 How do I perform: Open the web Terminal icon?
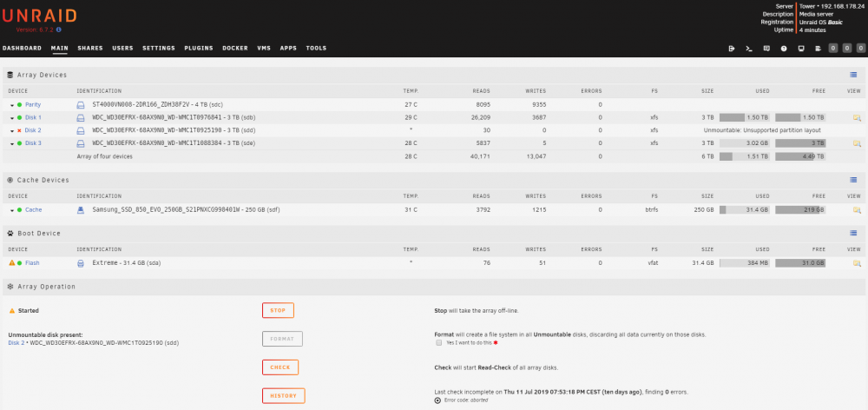(749, 49)
